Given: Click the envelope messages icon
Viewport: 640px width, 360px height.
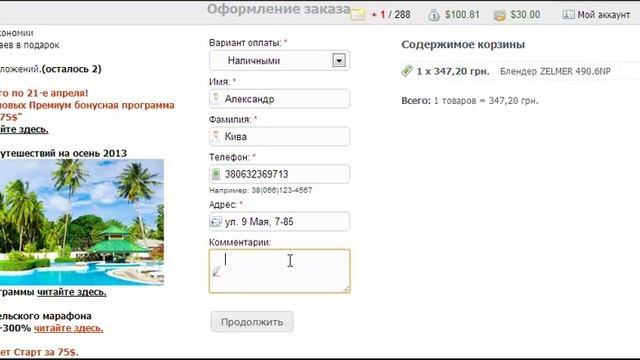Looking at the screenshot, I should (358, 15).
